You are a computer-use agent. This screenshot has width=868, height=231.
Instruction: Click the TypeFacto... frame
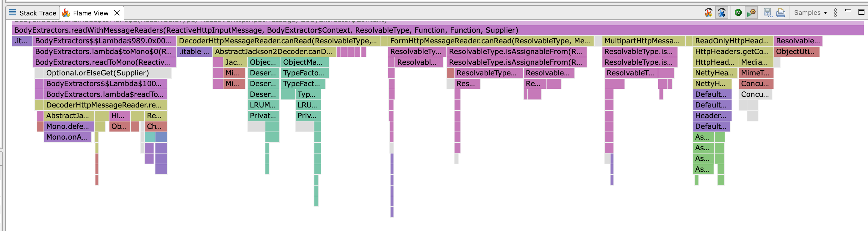305,73
